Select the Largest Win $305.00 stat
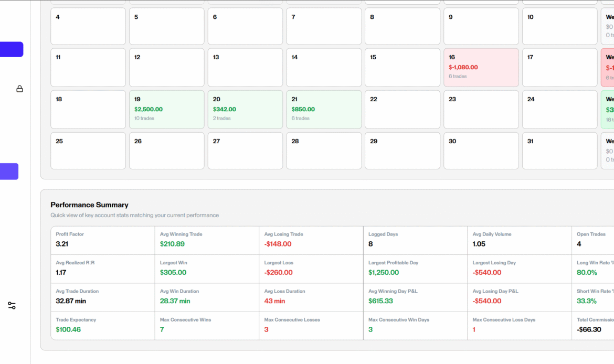 [206, 269]
